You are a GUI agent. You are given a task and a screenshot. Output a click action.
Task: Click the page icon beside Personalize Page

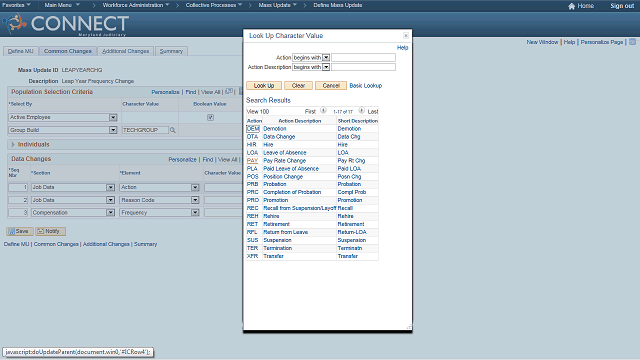click(632, 42)
